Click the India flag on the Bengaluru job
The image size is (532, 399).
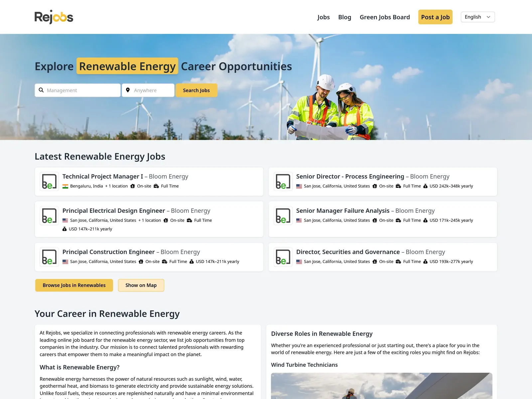coord(65,186)
